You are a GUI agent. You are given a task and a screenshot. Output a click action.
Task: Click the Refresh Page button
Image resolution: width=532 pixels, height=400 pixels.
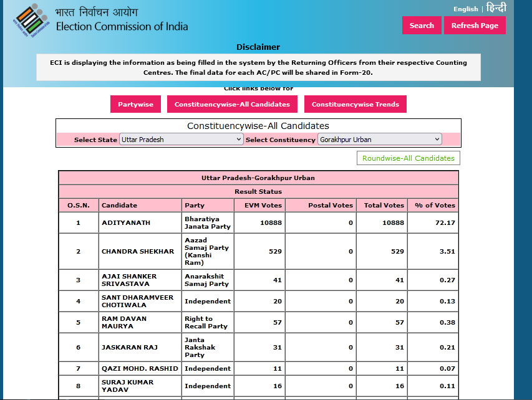point(475,26)
